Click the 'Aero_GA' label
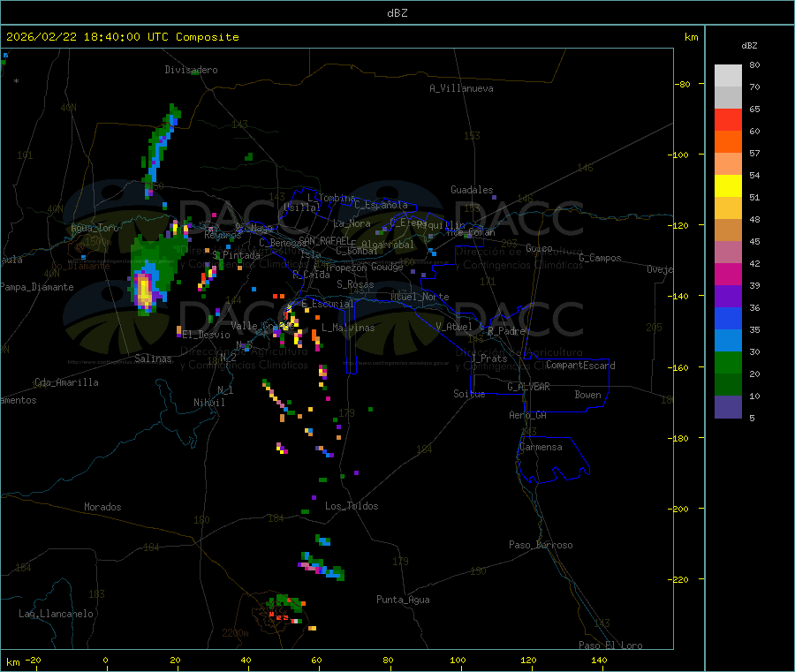The height and width of the screenshot is (672, 795). [x=528, y=415]
